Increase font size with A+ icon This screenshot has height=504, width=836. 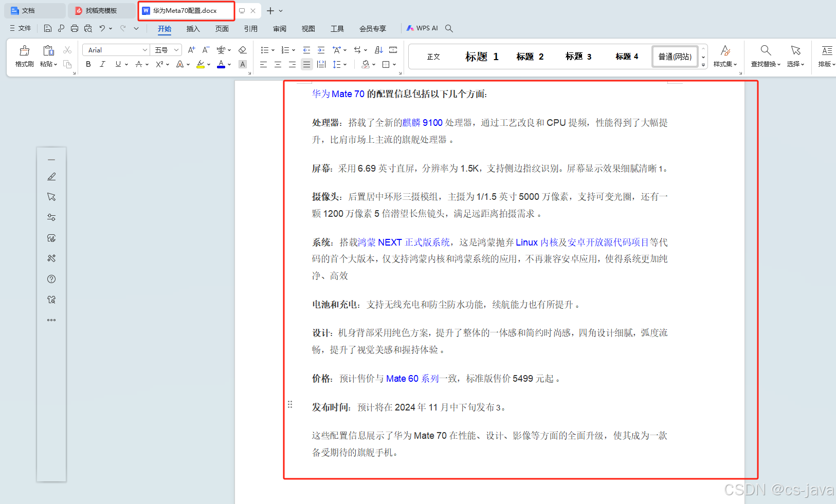(191, 50)
